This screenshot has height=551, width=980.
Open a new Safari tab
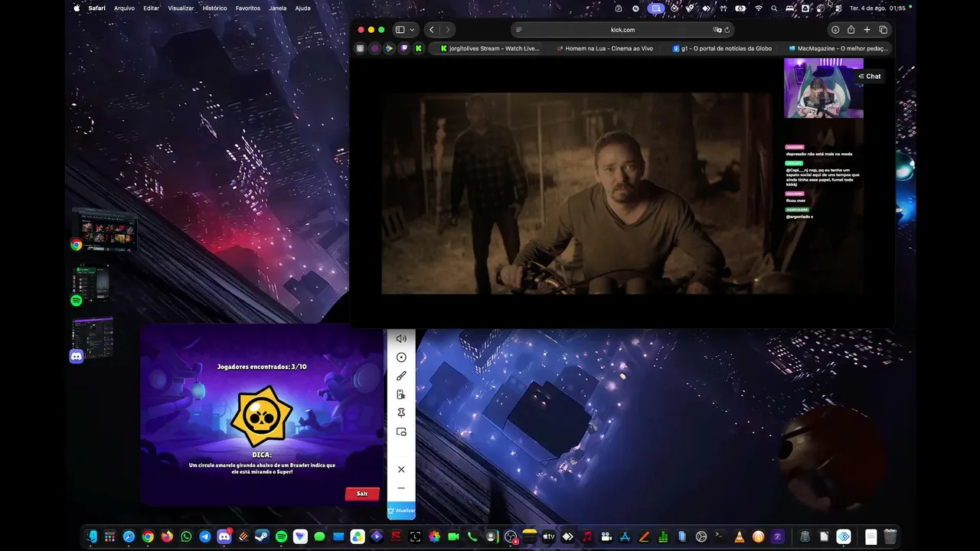[867, 30]
